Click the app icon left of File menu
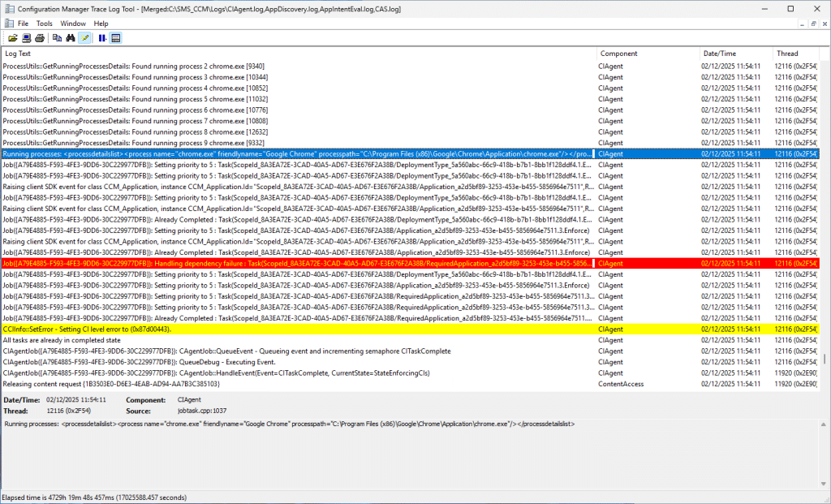Image resolution: width=831 pixels, height=504 pixels. 7,24
